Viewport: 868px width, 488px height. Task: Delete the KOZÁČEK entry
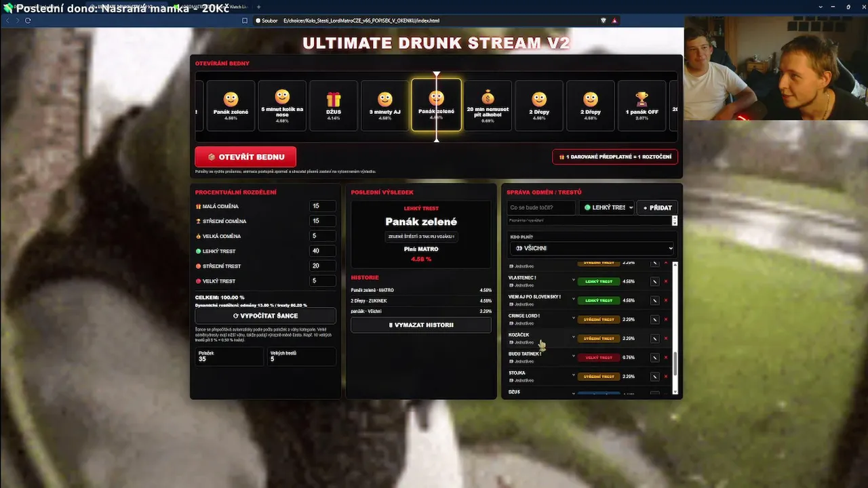pos(666,338)
